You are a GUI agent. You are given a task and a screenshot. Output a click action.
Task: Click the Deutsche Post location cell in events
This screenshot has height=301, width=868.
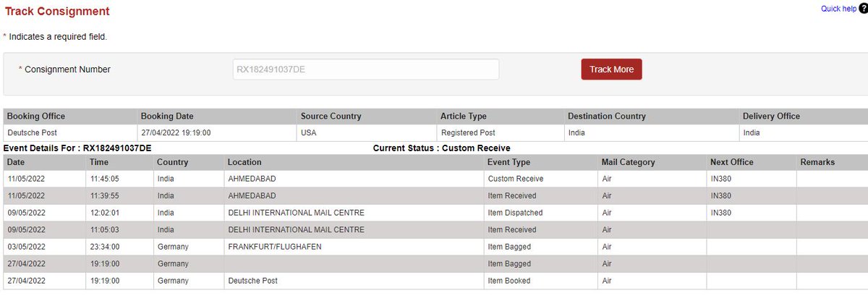(354, 281)
